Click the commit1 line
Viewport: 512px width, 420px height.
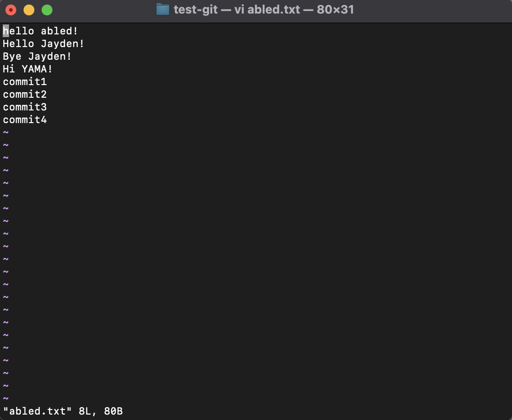(x=25, y=82)
